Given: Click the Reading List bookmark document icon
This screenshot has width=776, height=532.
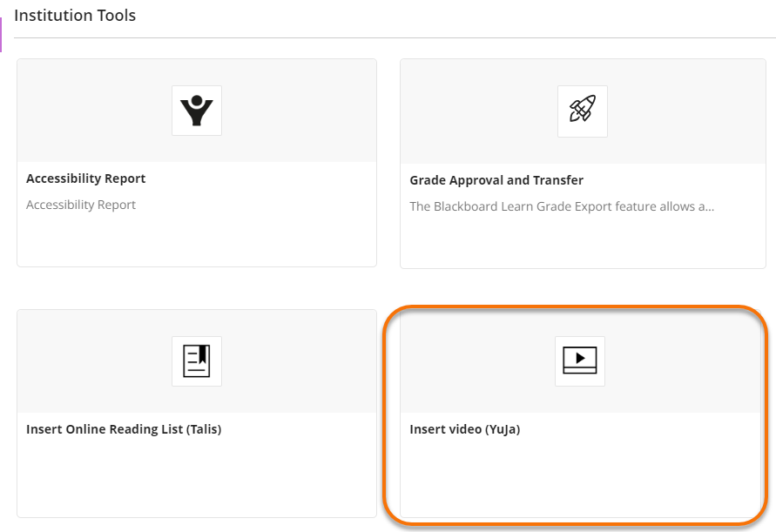Looking at the screenshot, I should 197,360.
